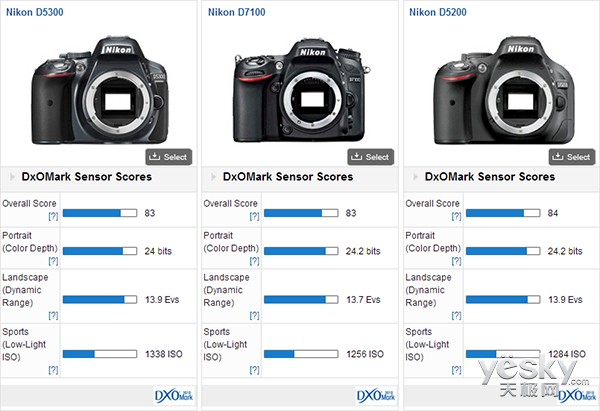Click the D7100 value 1256 ISO
Viewport: 600px width, 411px height.
[x=365, y=354]
